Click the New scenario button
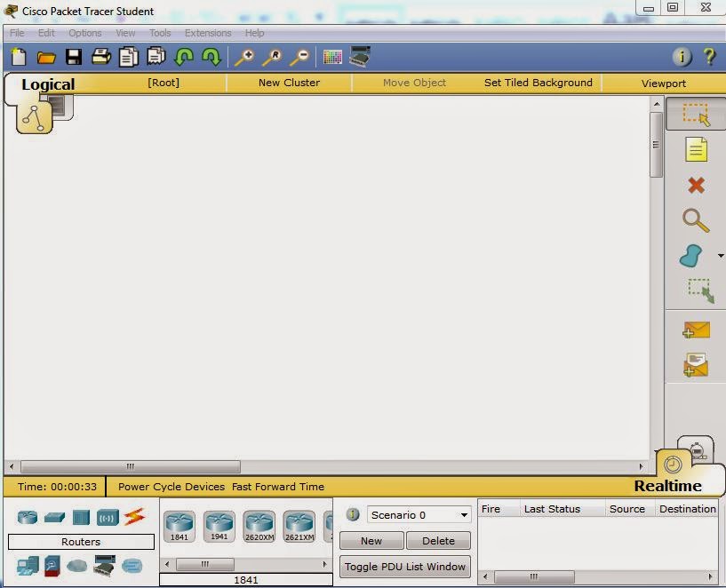 [371, 541]
